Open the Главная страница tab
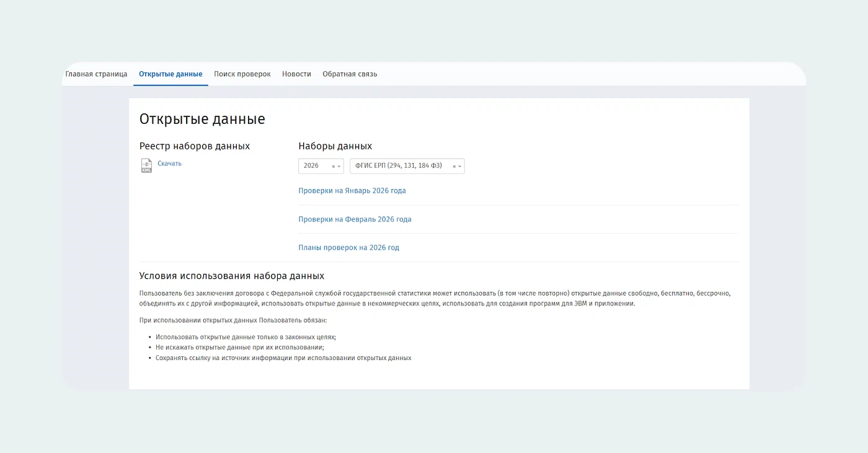The height and width of the screenshot is (453, 868). click(x=96, y=74)
